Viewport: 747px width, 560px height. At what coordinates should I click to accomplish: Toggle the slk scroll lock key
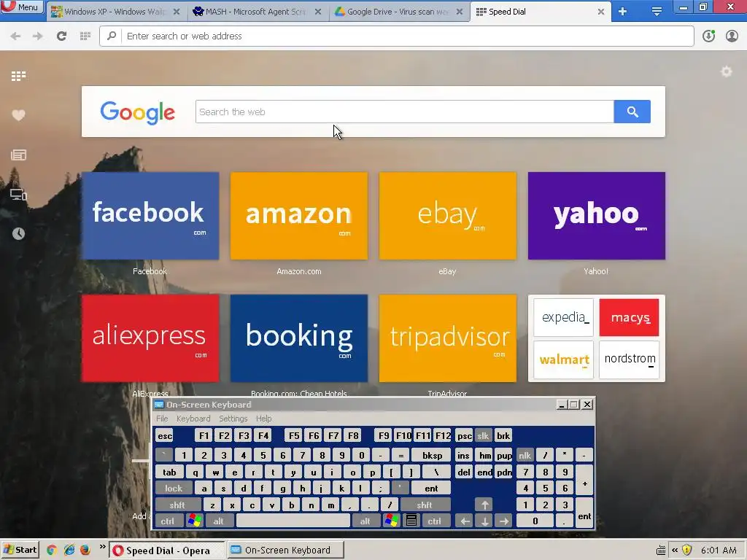coord(483,436)
